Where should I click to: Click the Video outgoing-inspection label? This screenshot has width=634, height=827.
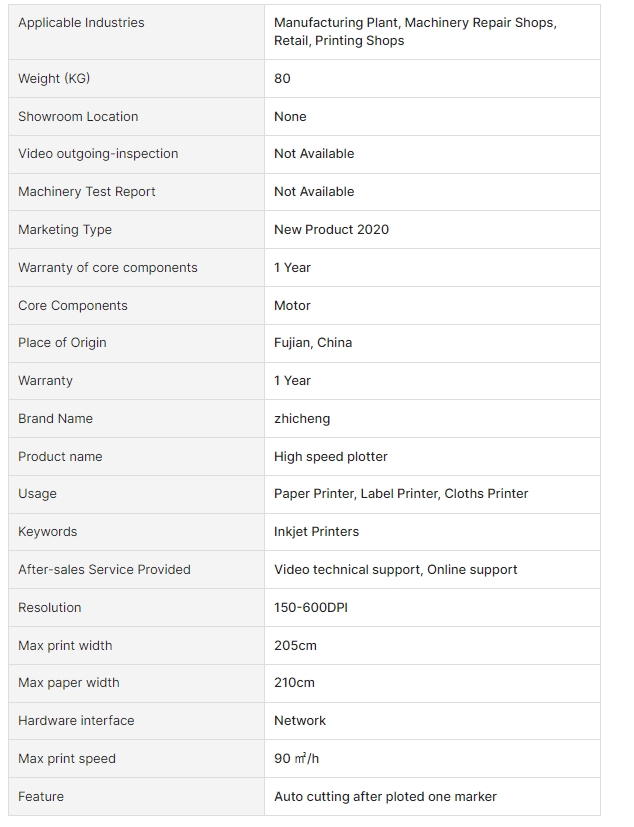click(98, 154)
